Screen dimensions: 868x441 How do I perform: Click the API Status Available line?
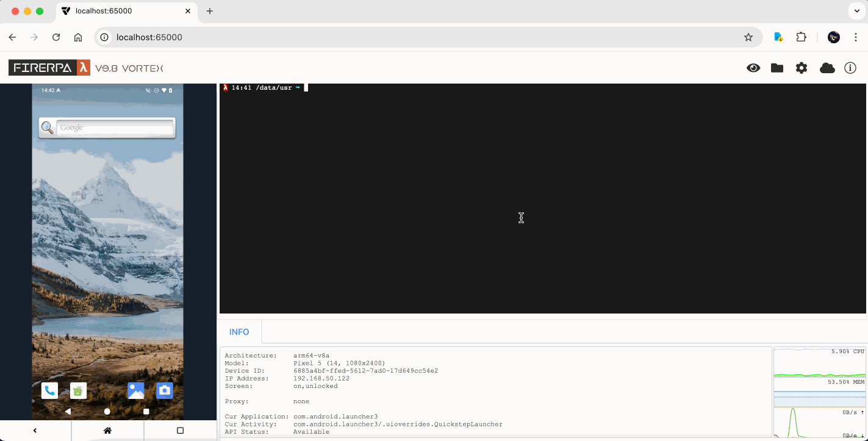[x=277, y=432]
